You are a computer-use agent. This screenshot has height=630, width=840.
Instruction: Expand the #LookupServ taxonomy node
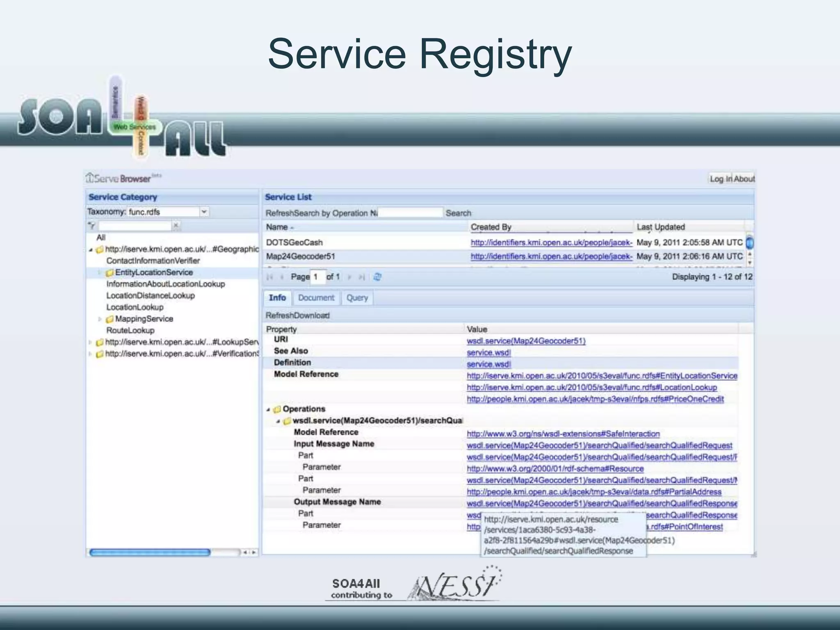90,342
